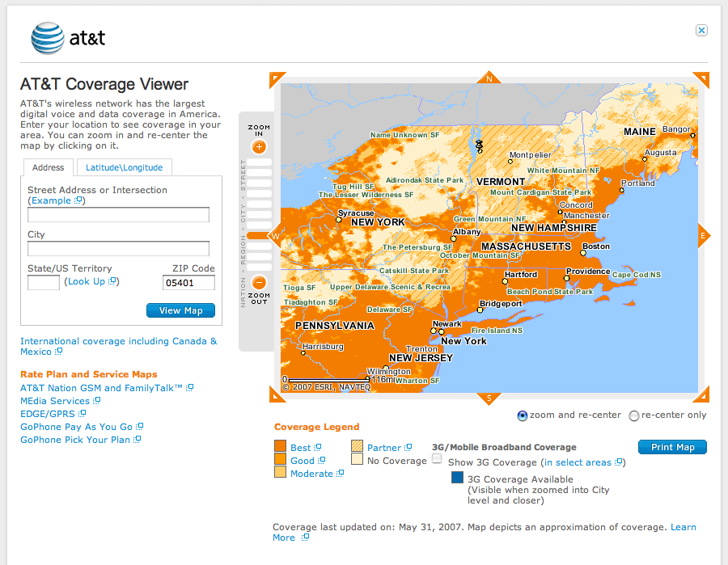Click the View Map button

180,310
